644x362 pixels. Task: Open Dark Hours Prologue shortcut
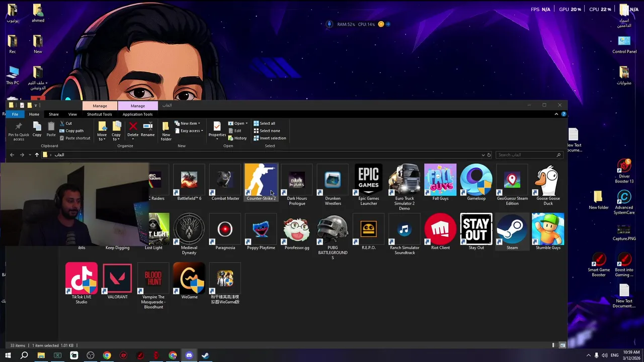click(x=297, y=185)
